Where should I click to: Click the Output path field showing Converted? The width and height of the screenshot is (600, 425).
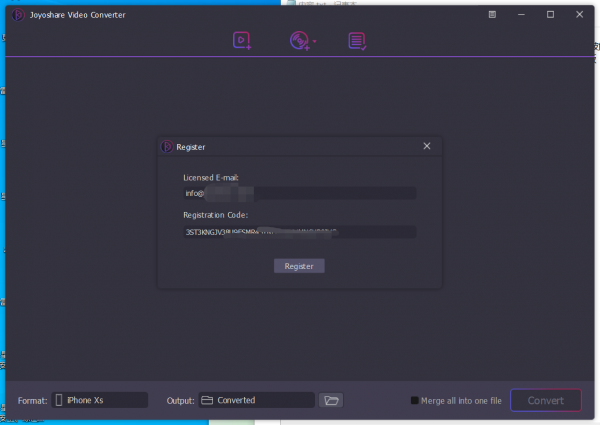click(x=256, y=400)
